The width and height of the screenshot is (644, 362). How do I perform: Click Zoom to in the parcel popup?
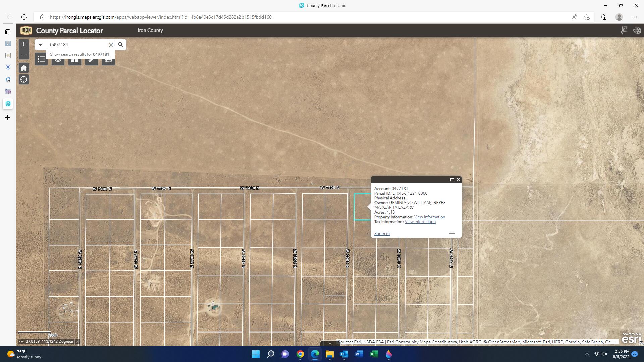click(x=382, y=233)
